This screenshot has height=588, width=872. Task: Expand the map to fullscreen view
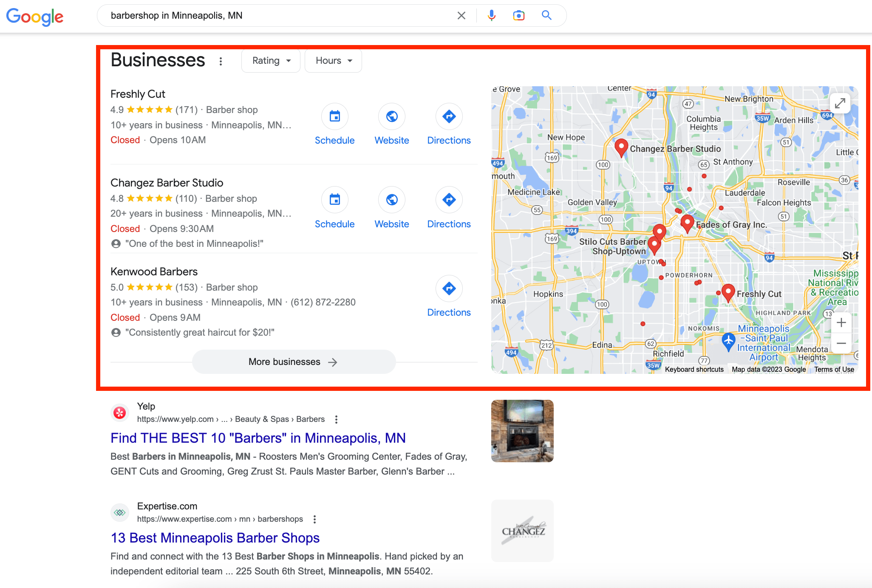point(840,103)
